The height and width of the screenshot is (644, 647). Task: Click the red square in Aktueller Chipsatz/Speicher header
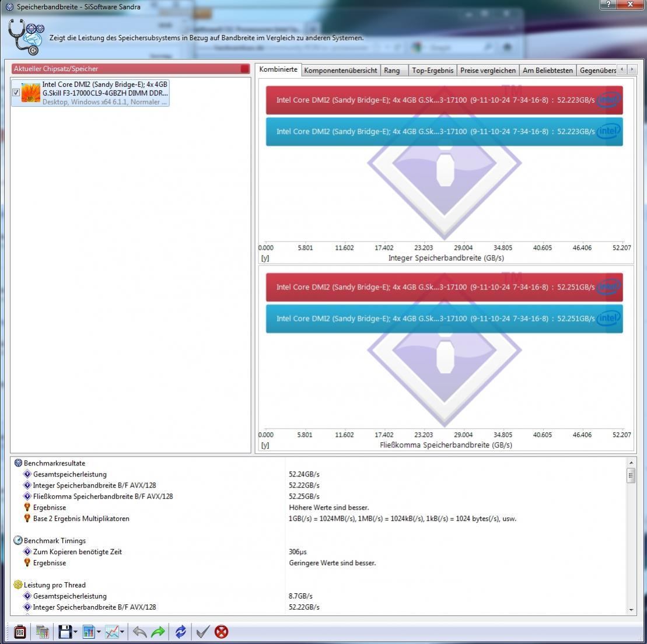click(244, 68)
